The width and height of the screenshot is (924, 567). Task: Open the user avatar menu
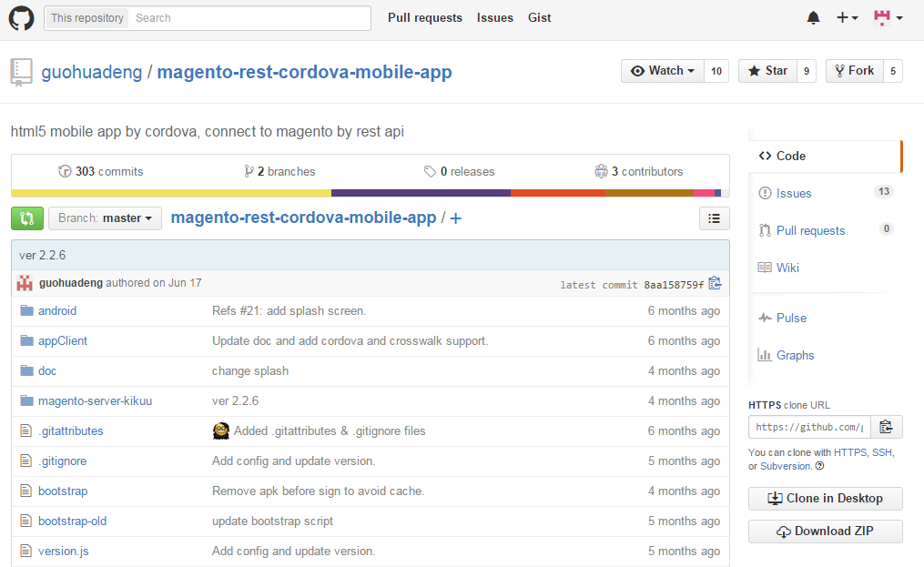(888, 17)
